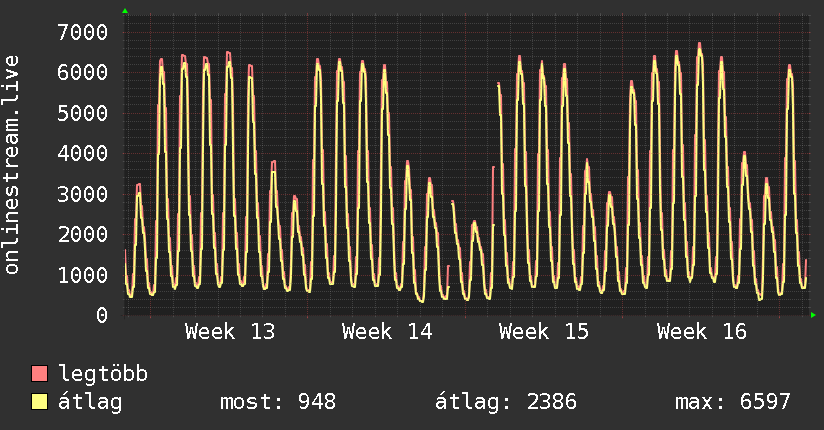Click the 2000 y-axis label
824x430 pixels.
(x=83, y=235)
